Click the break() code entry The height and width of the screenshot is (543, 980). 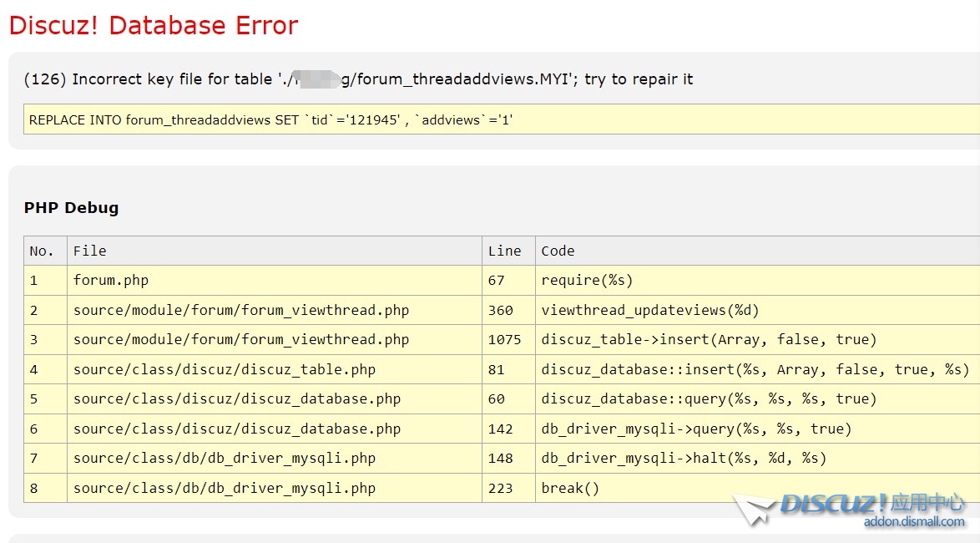570,489
